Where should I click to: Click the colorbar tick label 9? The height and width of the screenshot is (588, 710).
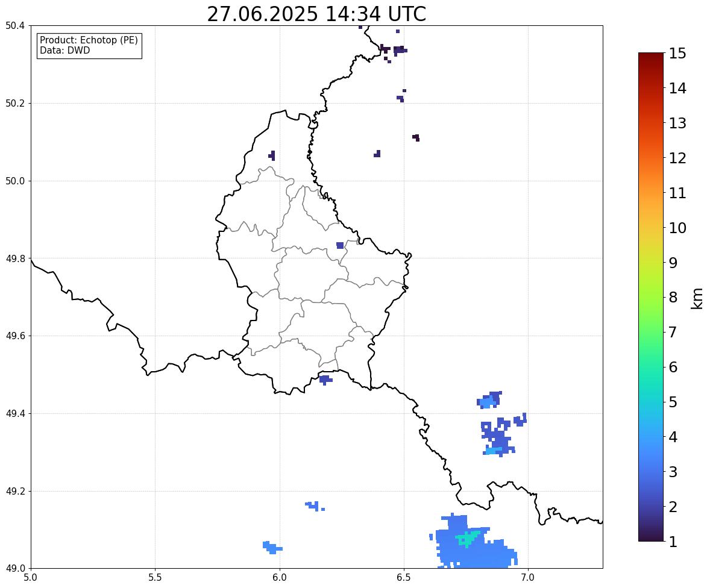coord(673,263)
